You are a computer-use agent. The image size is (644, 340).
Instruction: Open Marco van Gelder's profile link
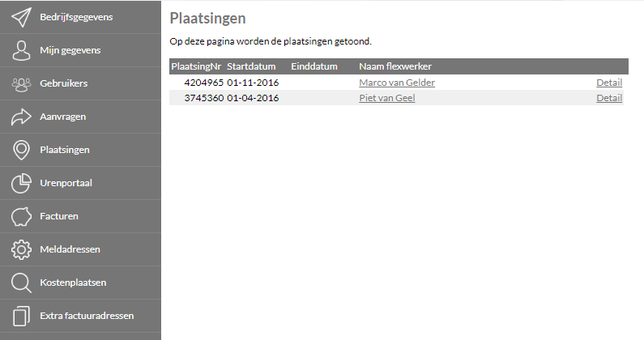(397, 83)
